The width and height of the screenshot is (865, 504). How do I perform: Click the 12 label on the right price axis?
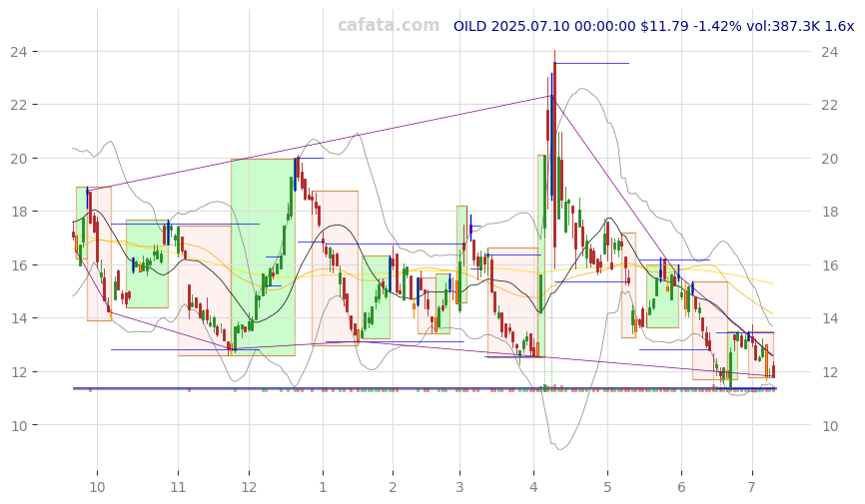[x=830, y=372]
